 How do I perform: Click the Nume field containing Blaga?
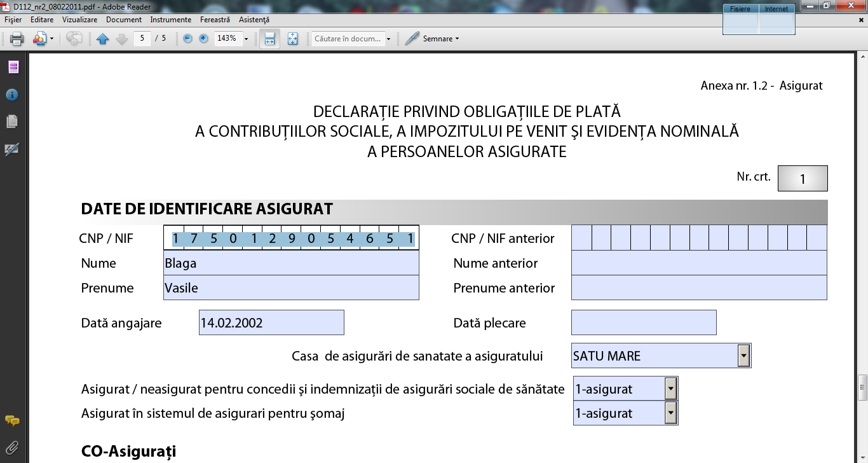point(291,263)
